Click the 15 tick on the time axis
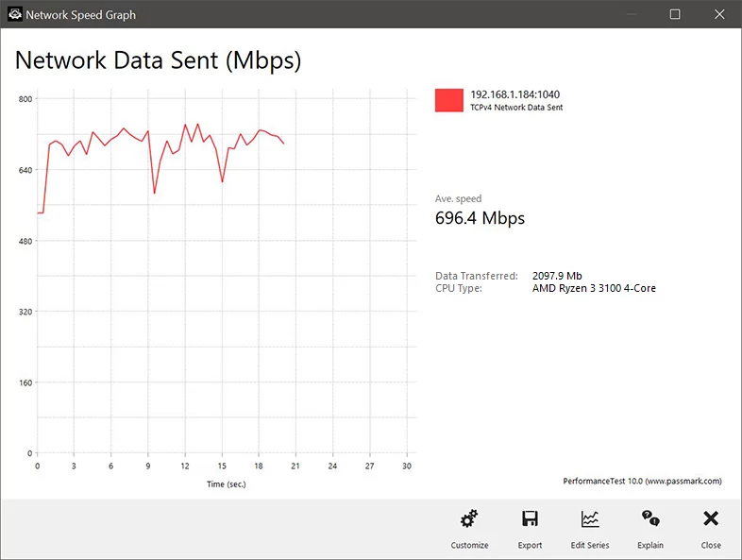 222,466
